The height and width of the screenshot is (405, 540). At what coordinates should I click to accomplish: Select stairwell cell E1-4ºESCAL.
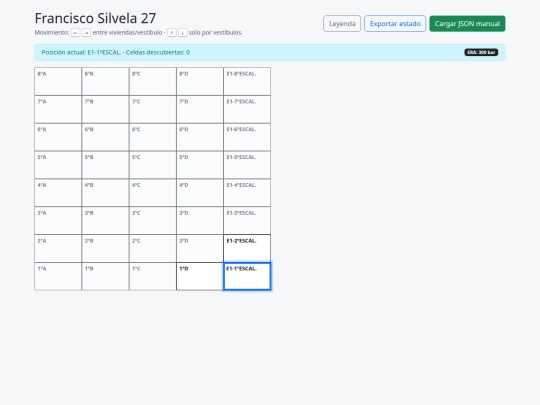point(247,193)
